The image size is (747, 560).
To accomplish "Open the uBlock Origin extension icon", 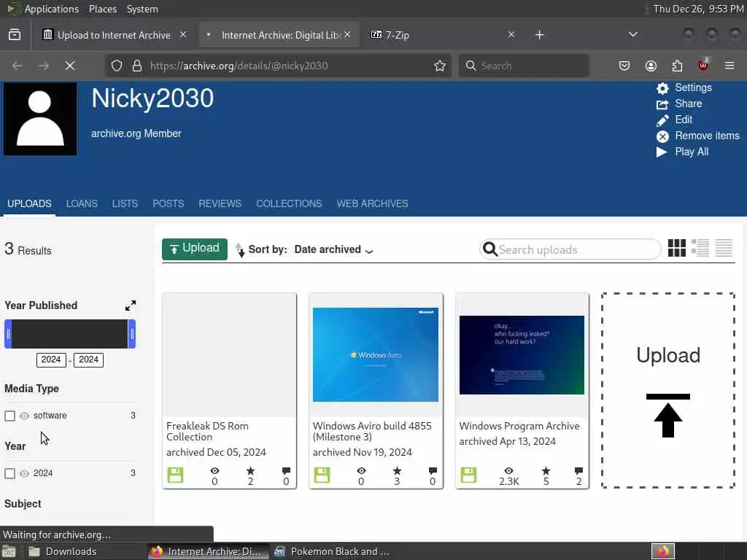I will click(x=703, y=65).
